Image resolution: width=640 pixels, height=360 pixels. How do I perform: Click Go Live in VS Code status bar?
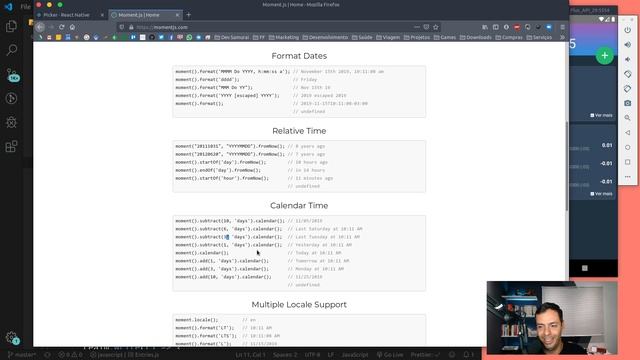[390, 355]
